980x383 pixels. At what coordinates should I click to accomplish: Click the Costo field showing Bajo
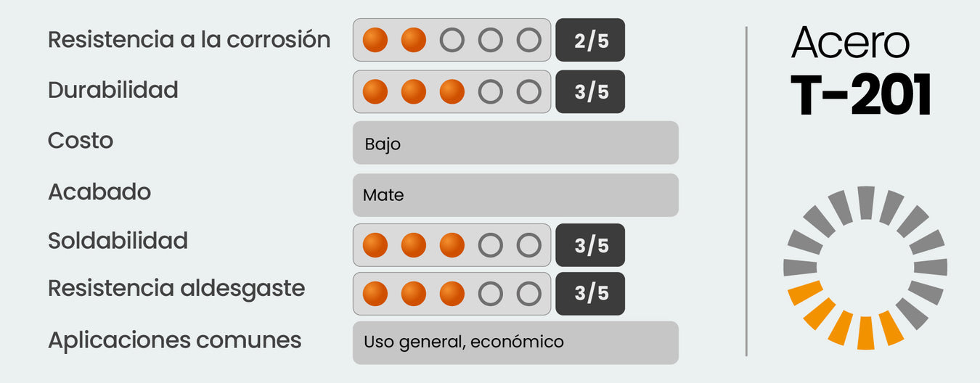tap(515, 143)
